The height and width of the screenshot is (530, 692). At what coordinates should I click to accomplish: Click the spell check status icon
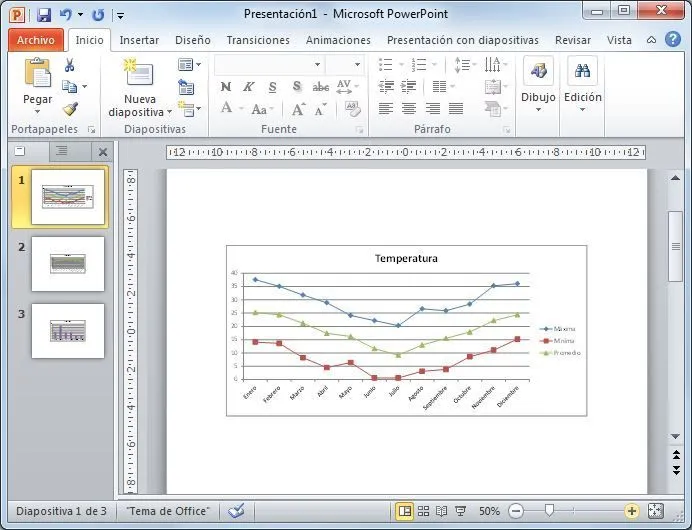tap(237, 511)
